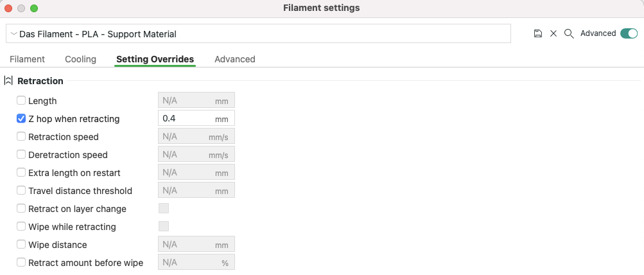Check Retract on layer change override
The image size is (644, 275).
21,208
